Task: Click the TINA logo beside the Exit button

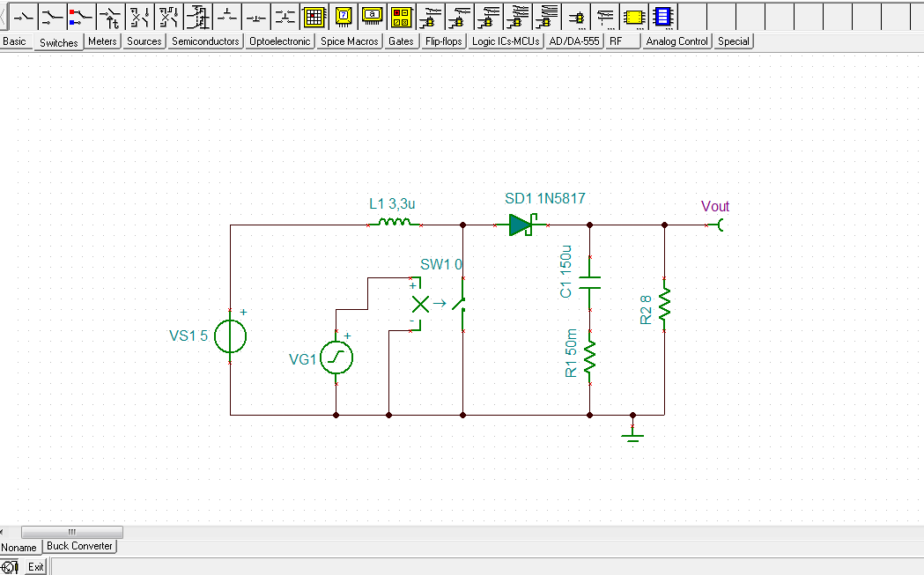Action: [9, 567]
